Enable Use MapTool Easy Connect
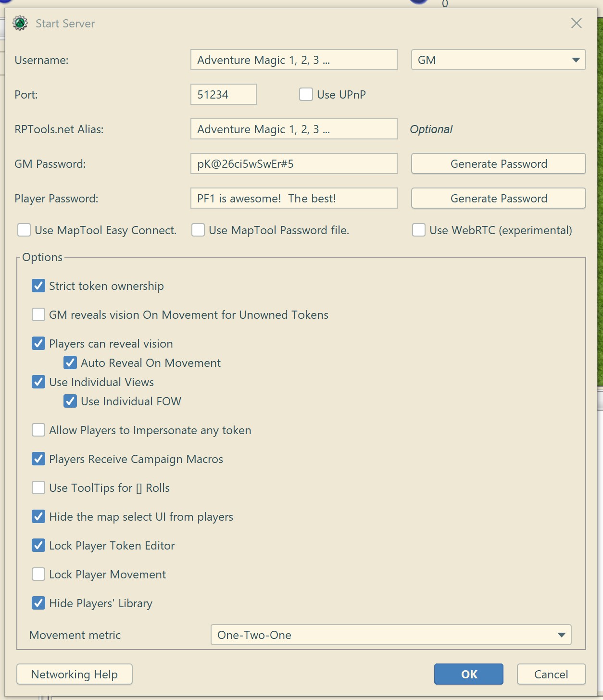Viewport: 603px width, 700px height. click(x=24, y=230)
